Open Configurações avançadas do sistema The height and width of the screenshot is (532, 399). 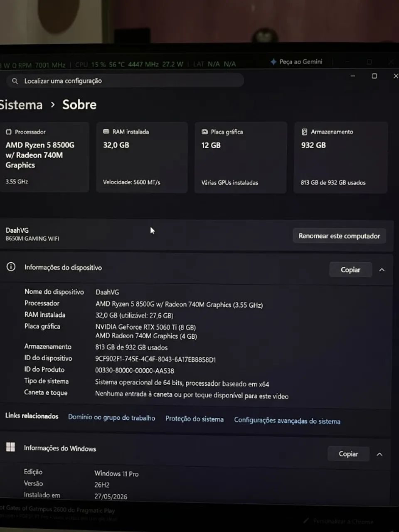coord(287,421)
